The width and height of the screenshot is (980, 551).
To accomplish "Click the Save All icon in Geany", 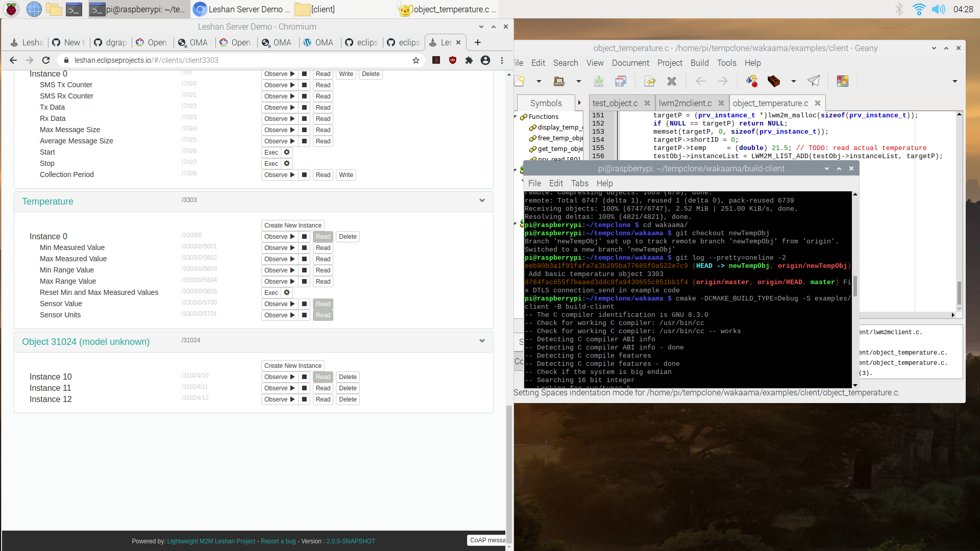I will [x=620, y=81].
